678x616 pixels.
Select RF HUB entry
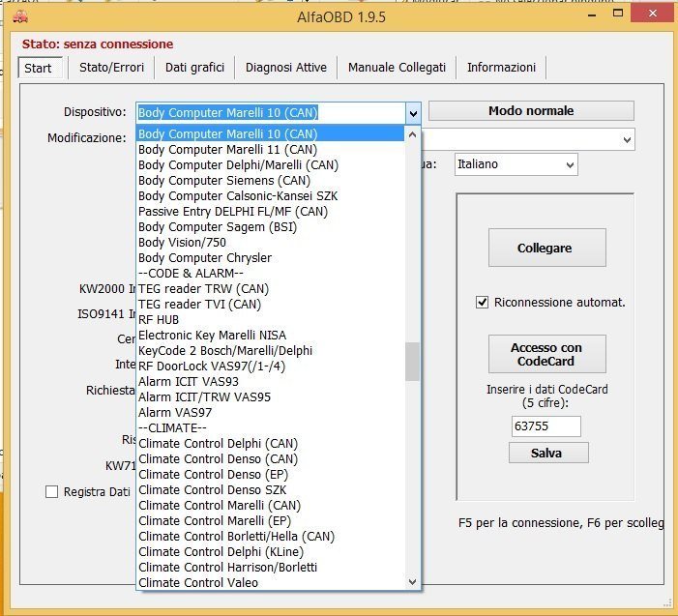[270, 320]
